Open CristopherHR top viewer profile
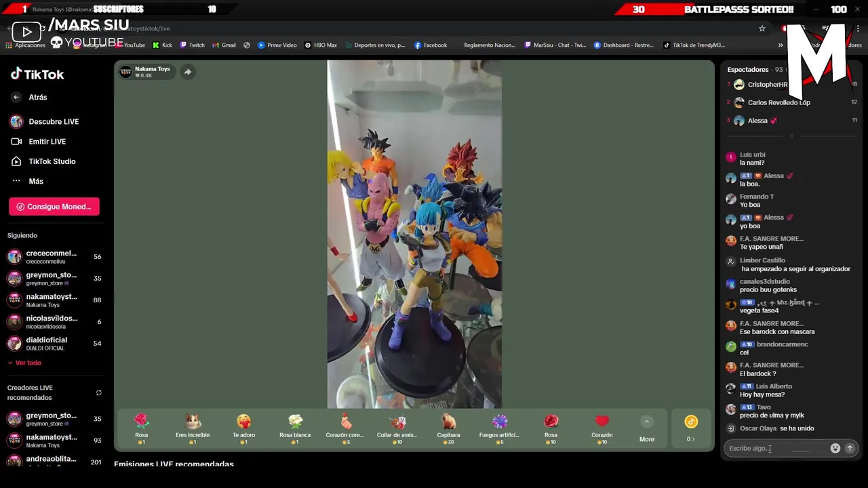Viewport: 868px width, 488px height. coord(767,85)
